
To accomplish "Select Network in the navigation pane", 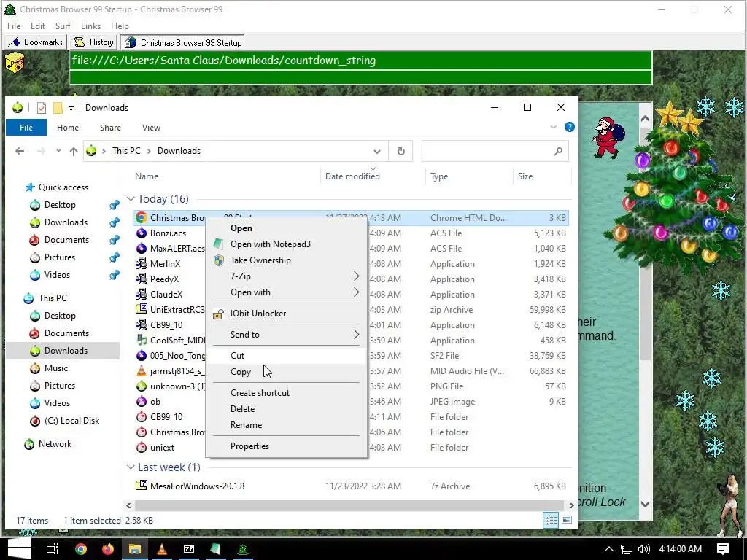I will (x=55, y=444).
